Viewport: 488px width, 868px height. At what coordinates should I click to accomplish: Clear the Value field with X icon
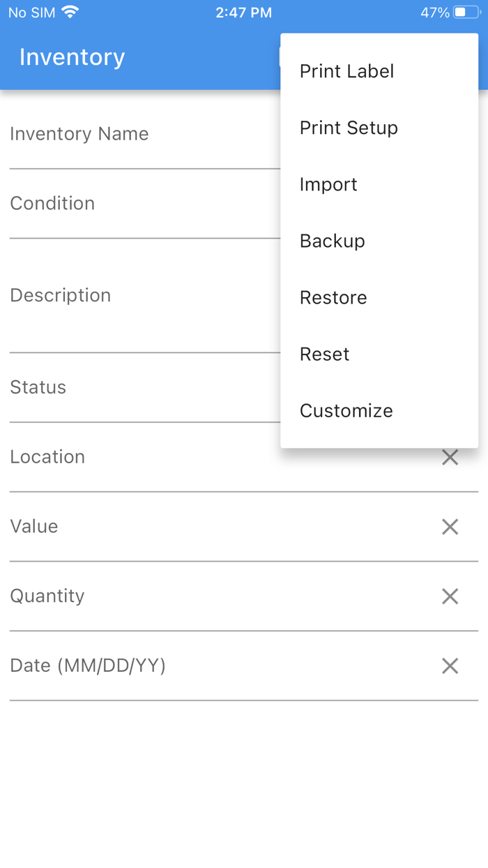pos(450,527)
